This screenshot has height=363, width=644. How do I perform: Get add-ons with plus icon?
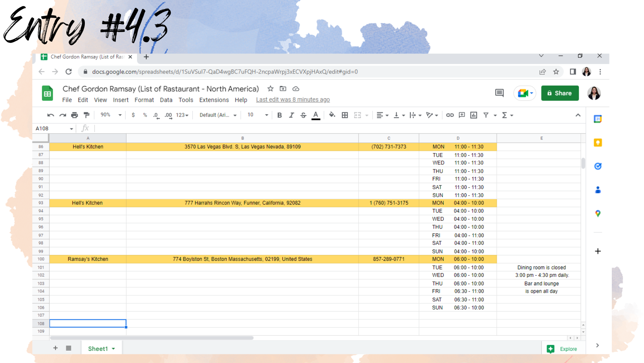[x=598, y=251]
